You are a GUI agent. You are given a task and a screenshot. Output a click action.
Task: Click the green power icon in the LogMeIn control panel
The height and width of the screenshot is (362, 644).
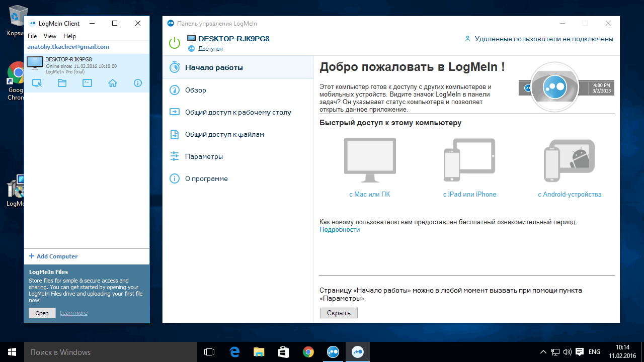pos(175,43)
